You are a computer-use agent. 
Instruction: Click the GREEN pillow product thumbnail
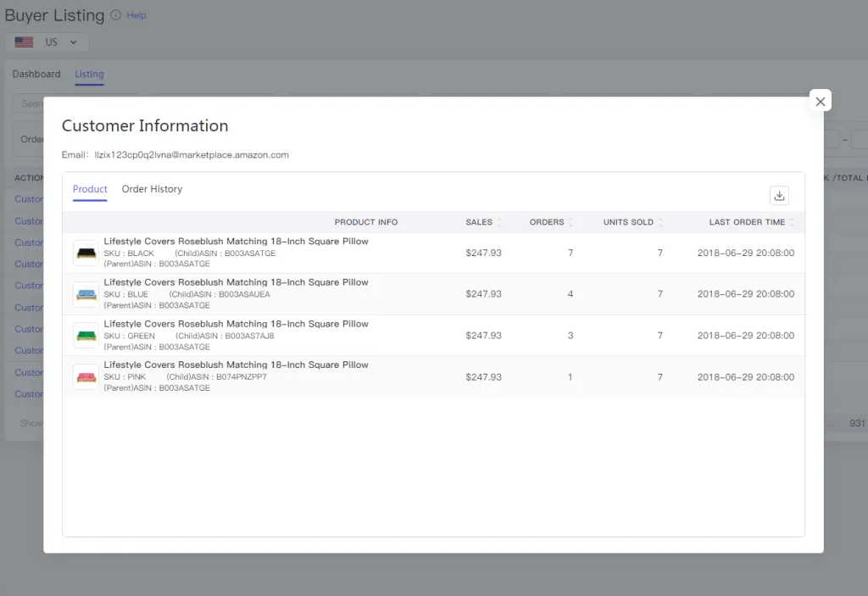click(85, 335)
